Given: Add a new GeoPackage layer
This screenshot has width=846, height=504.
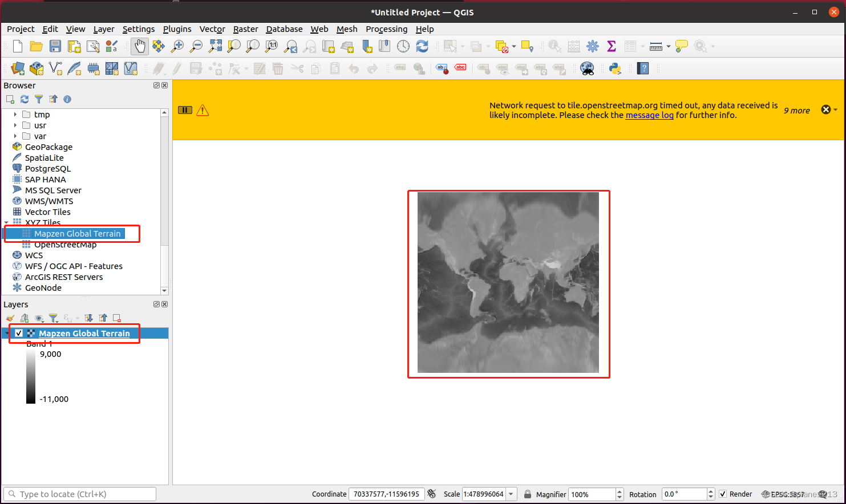Looking at the screenshot, I should click(36, 68).
